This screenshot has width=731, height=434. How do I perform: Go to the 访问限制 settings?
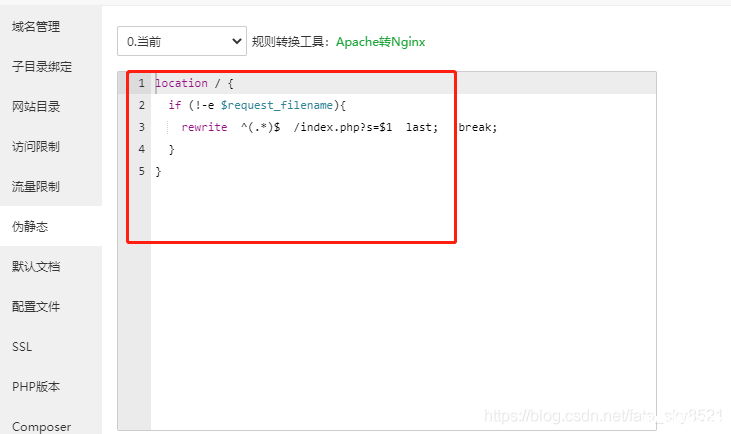[x=36, y=146]
